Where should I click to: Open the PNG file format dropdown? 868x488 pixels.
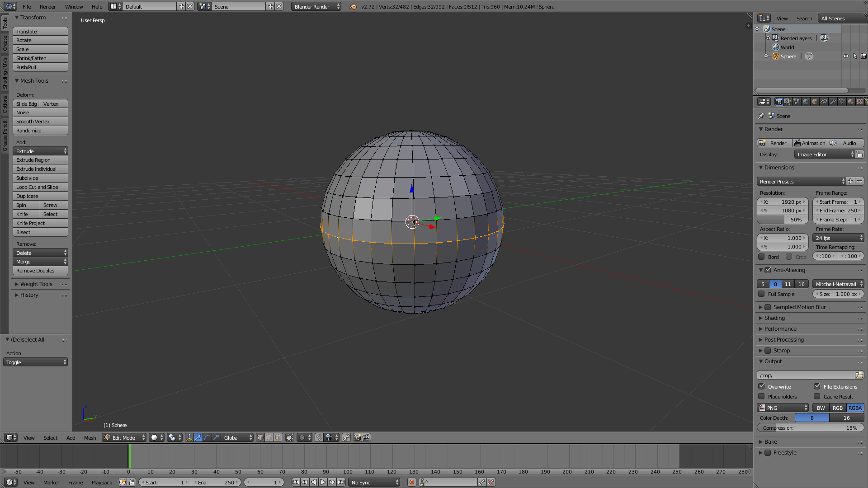(783, 408)
